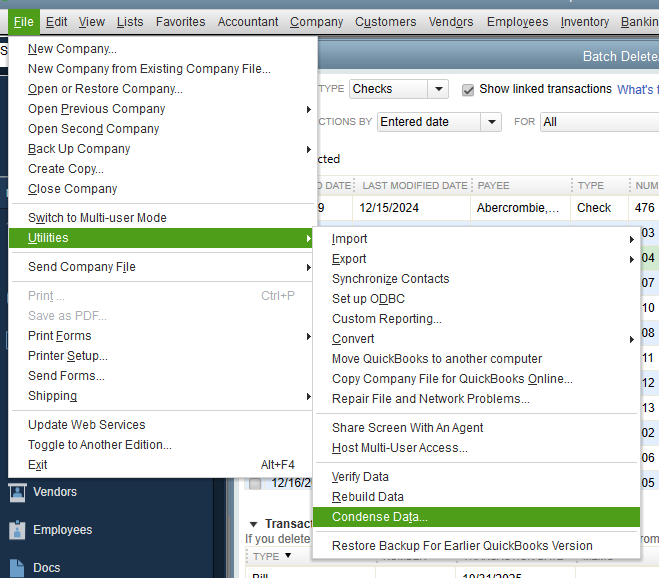Choose Move QuickBooks to another computer

point(477,359)
